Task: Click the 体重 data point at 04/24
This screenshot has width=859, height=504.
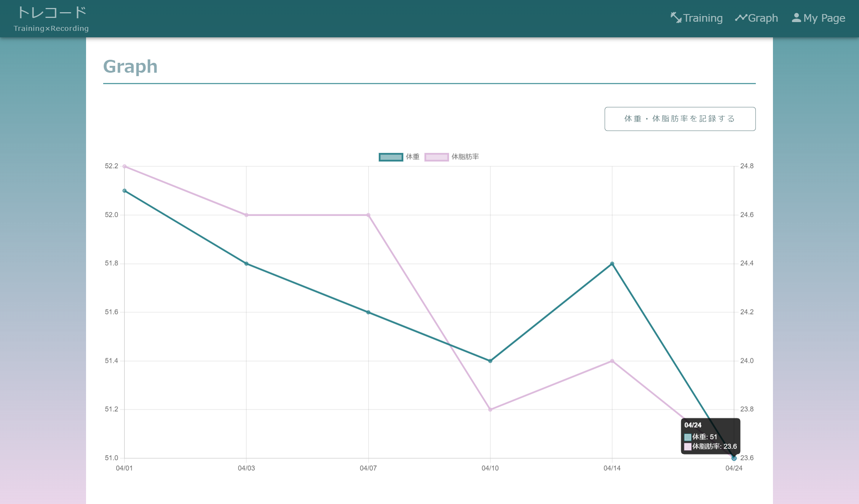Action: coord(734,458)
